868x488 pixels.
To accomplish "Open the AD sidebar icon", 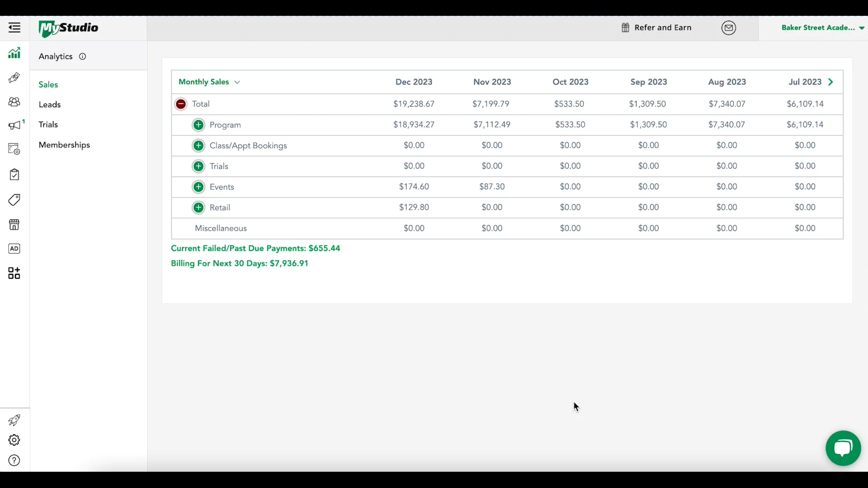I will [x=14, y=249].
